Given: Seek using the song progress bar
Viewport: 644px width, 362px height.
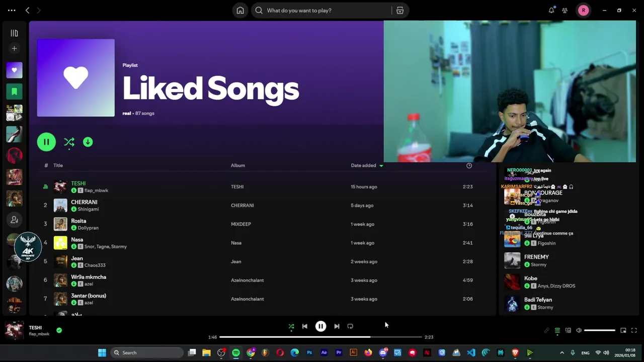Looking at the screenshot, I should coord(320,337).
